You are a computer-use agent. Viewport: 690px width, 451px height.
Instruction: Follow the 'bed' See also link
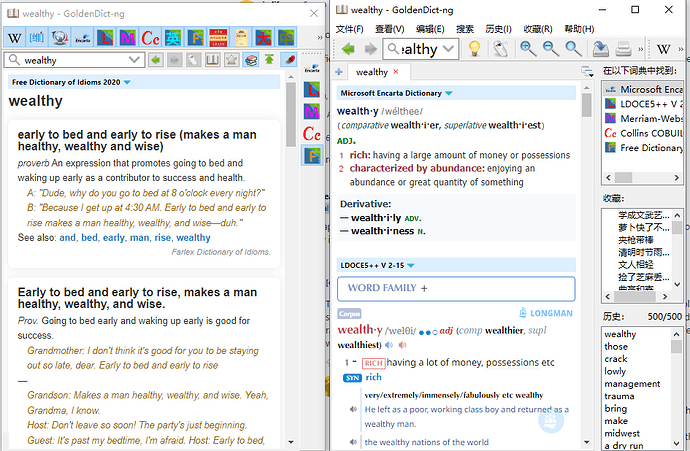coord(89,238)
